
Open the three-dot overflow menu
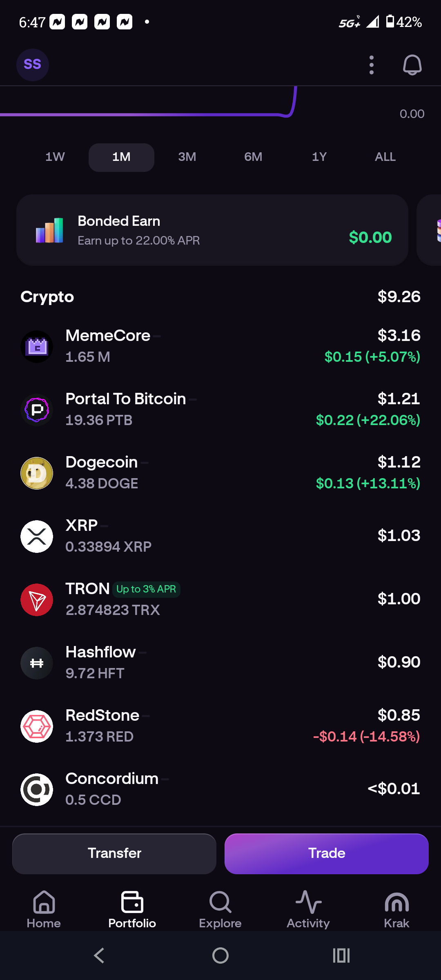371,65
